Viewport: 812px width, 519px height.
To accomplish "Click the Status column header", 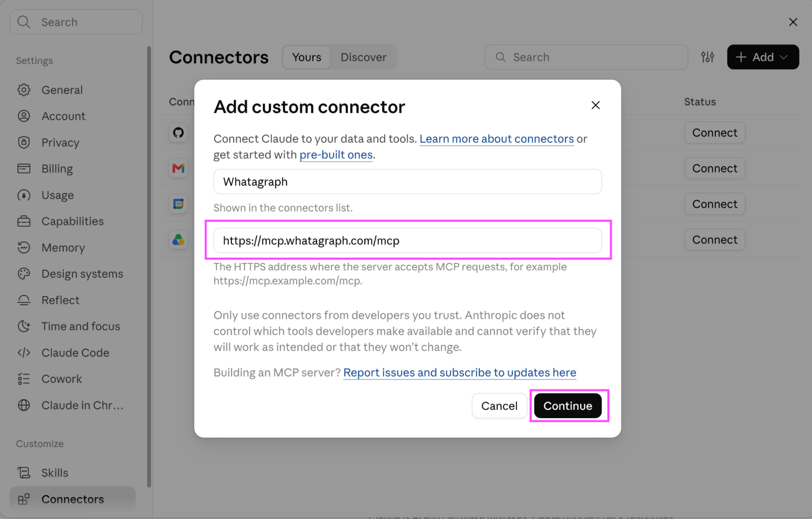I will (699, 102).
